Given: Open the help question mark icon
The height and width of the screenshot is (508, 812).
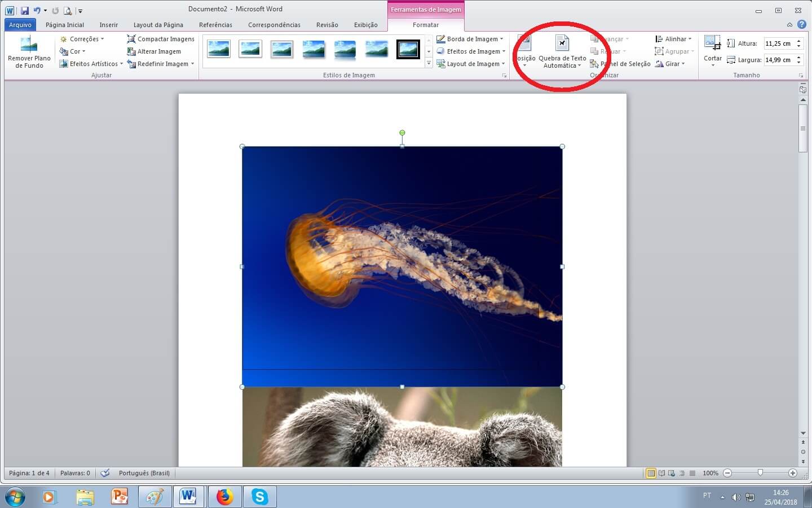Looking at the screenshot, I should tap(801, 25).
